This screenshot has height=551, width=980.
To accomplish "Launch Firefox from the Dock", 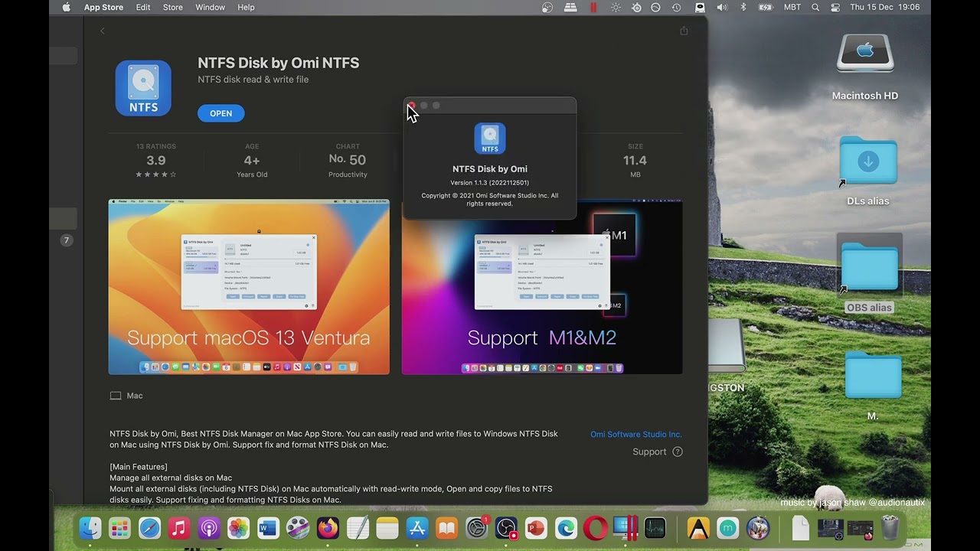I will click(x=328, y=528).
